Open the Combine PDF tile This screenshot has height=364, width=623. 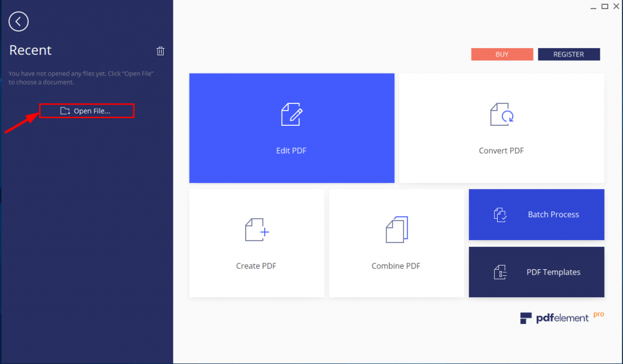pos(397,243)
